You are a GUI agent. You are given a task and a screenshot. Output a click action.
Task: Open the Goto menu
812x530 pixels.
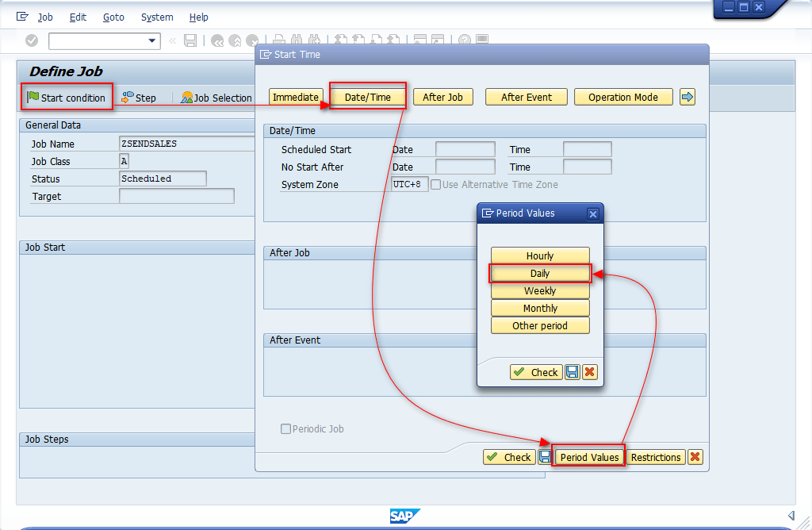113,17
